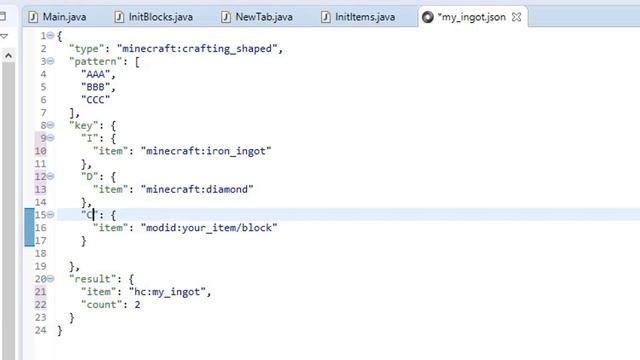Collapse the pattern array fold at line 3
This screenshot has width=640, height=360.
point(50,61)
